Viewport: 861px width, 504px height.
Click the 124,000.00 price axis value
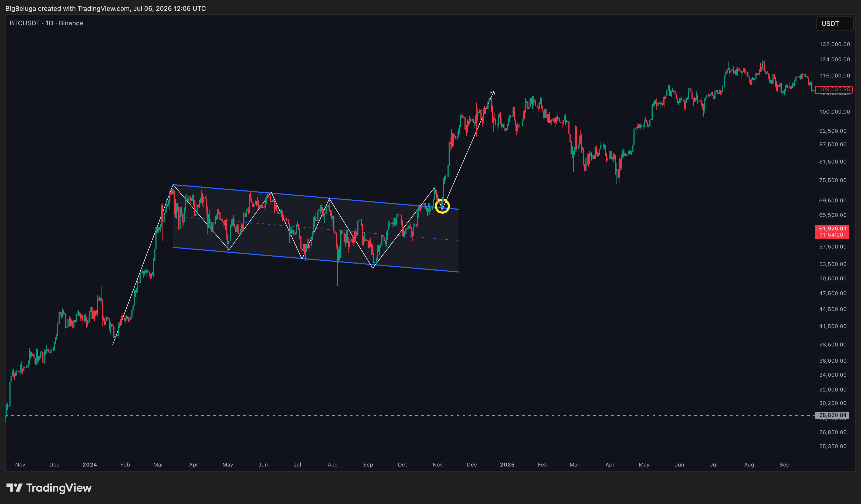point(834,59)
